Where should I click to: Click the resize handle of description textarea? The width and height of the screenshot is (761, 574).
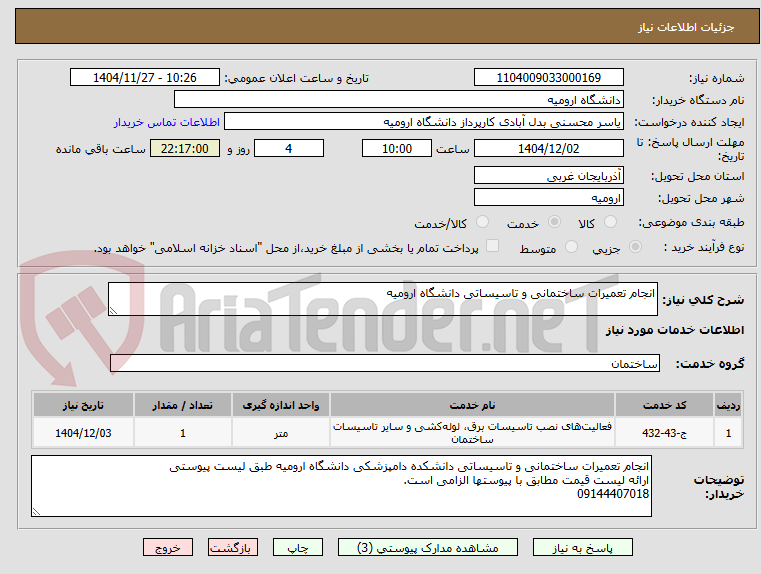(113, 311)
